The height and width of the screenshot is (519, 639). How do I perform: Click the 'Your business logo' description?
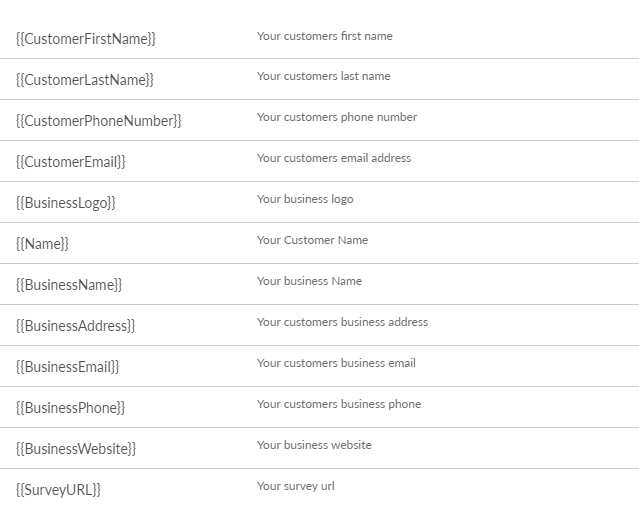coord(305,199)
